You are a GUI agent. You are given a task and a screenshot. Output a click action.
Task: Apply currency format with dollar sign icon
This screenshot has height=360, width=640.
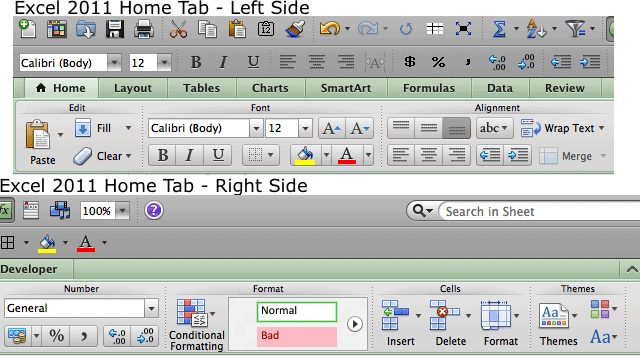(x=409, y=62)
